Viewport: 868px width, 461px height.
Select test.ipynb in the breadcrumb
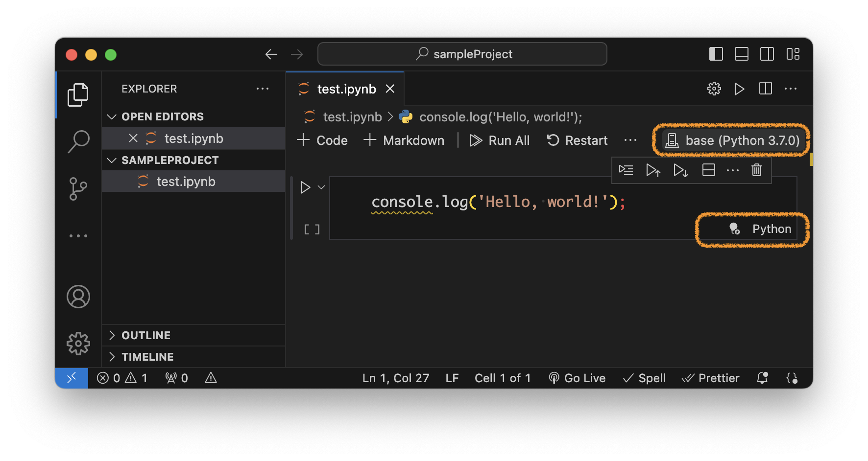point(352,116)
